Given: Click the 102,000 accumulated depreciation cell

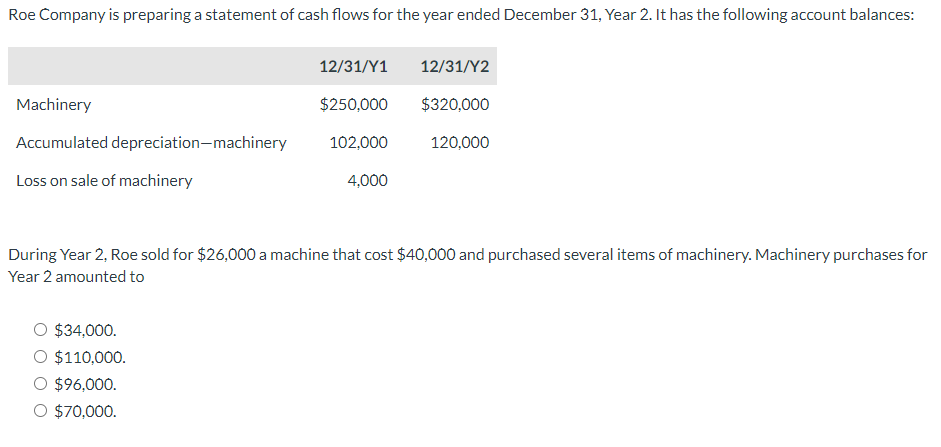Looking at the screenshot, I should 358,143.
